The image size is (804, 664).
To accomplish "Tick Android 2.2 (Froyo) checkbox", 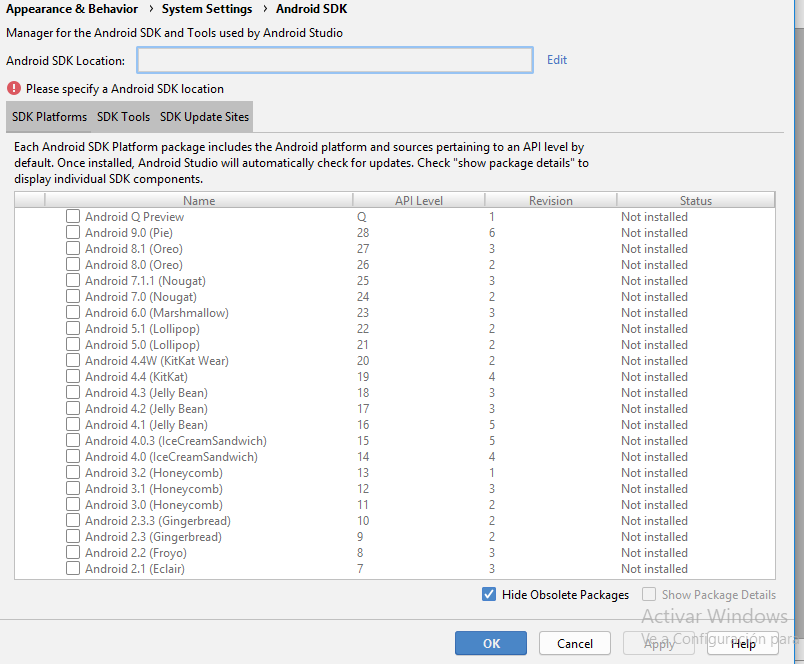I will 73,552.
